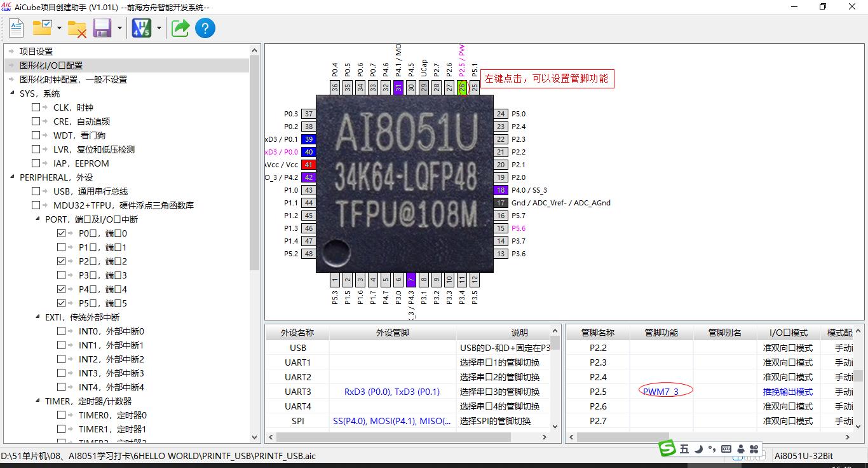This screenshot has height=468, width=868.
Task: Click the Keil uVision 4/5 toolbar icon
Action: (x=141, y=28)
